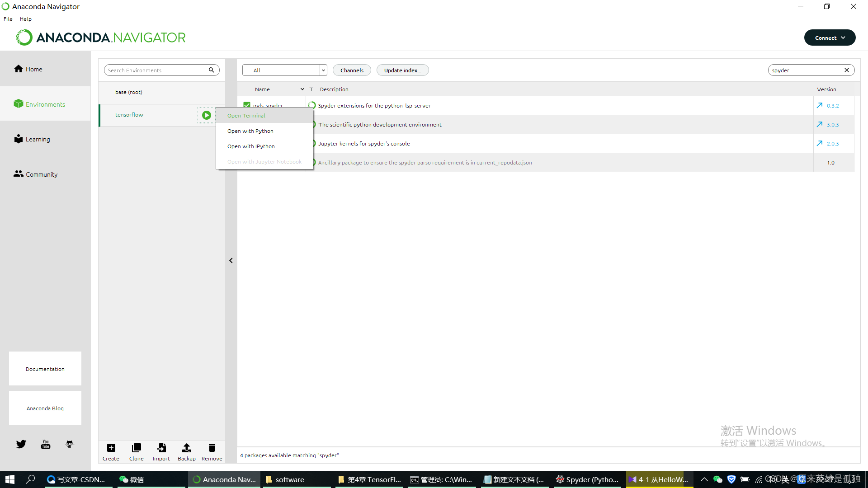The image size is (868, 488).
Task: Clear the spyder search box
Action: pos(846,70)
